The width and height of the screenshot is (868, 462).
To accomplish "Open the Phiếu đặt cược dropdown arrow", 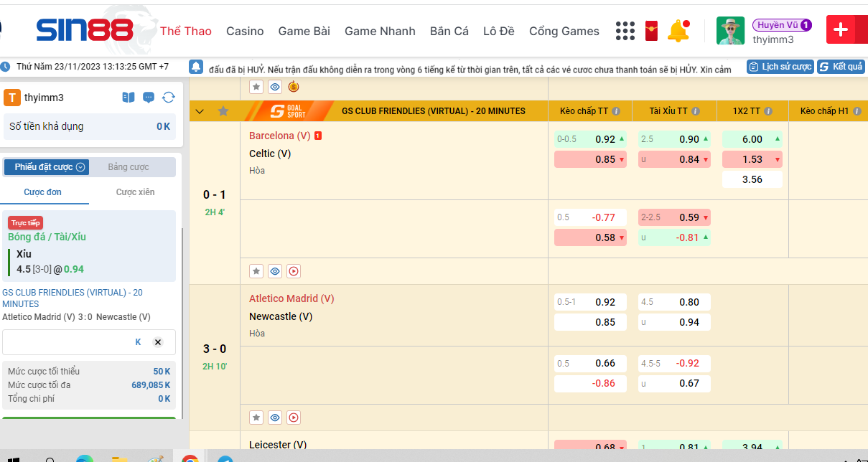I will click(80, 167).
